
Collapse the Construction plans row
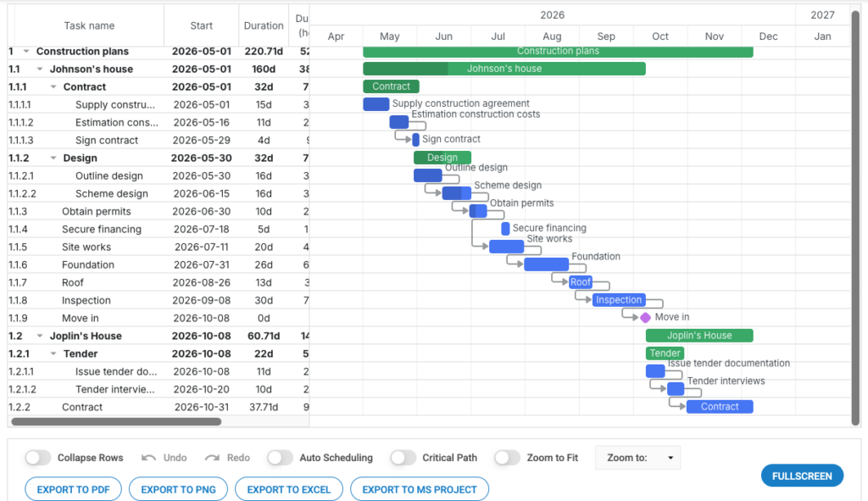click(26, 52)
